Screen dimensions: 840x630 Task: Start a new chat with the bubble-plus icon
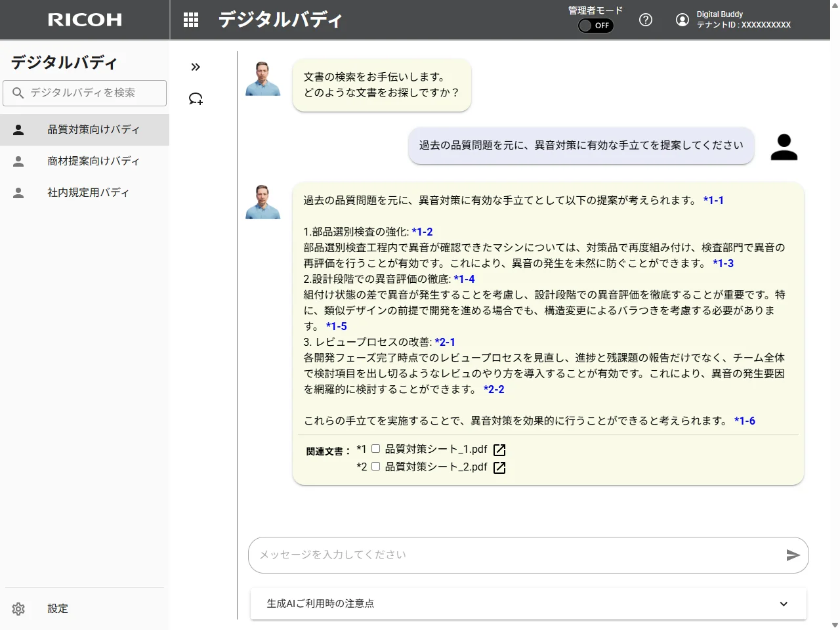(x=196, y=99)
